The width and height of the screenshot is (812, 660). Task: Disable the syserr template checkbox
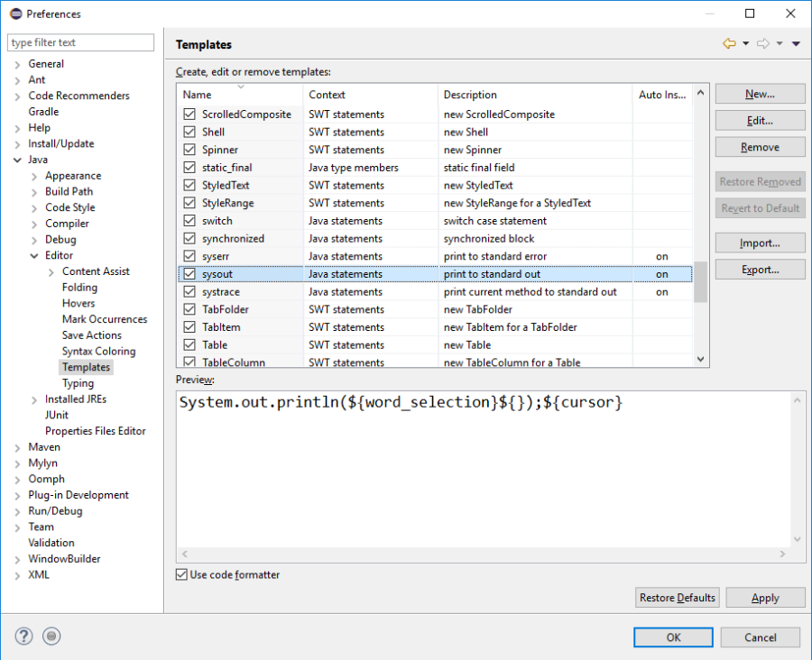coord(189,256)
